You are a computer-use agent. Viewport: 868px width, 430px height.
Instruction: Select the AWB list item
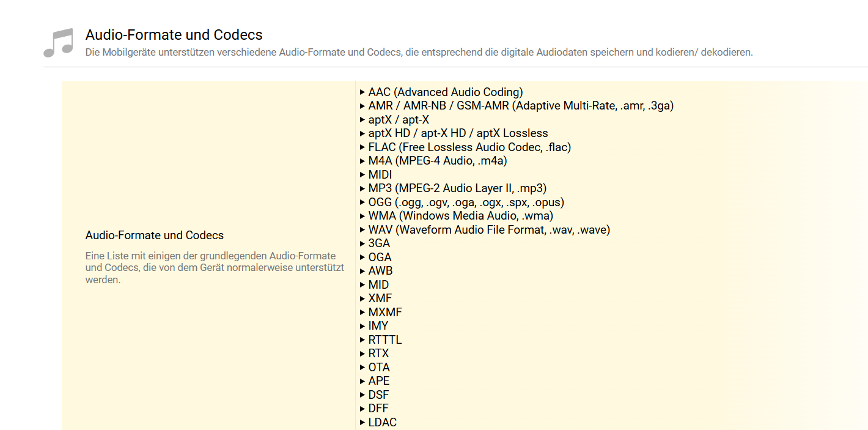(x=377, y=271)
